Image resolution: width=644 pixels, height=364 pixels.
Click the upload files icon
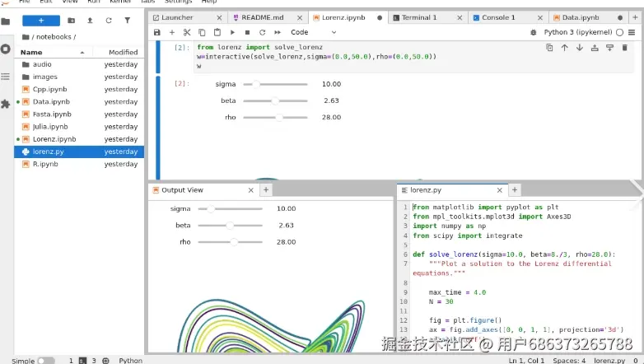coord(90,21)
